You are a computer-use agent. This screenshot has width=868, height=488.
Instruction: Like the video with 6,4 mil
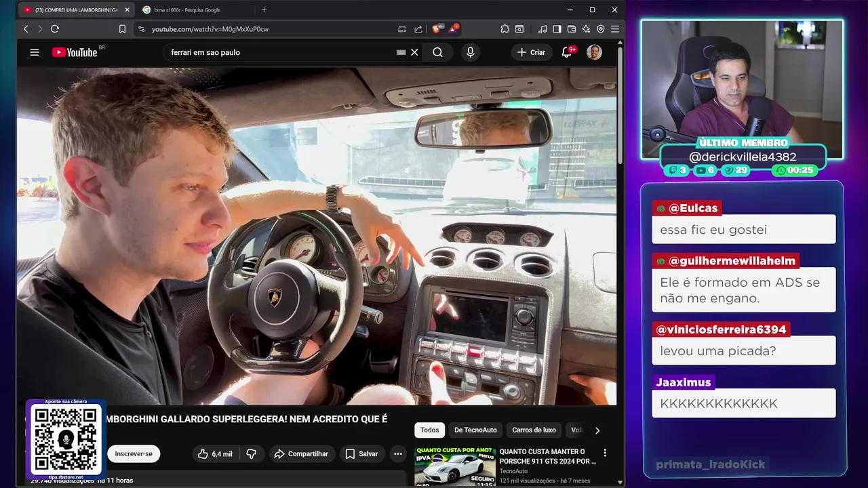[215, 454]
